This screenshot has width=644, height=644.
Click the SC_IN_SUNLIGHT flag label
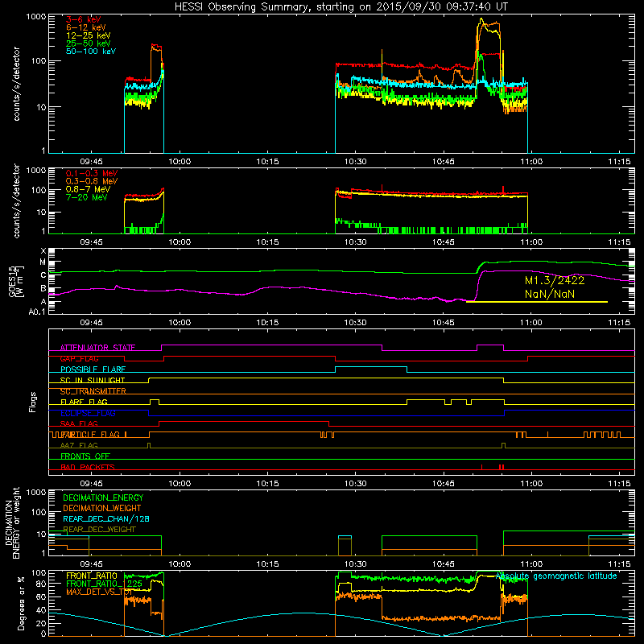[x=93, y=380]
